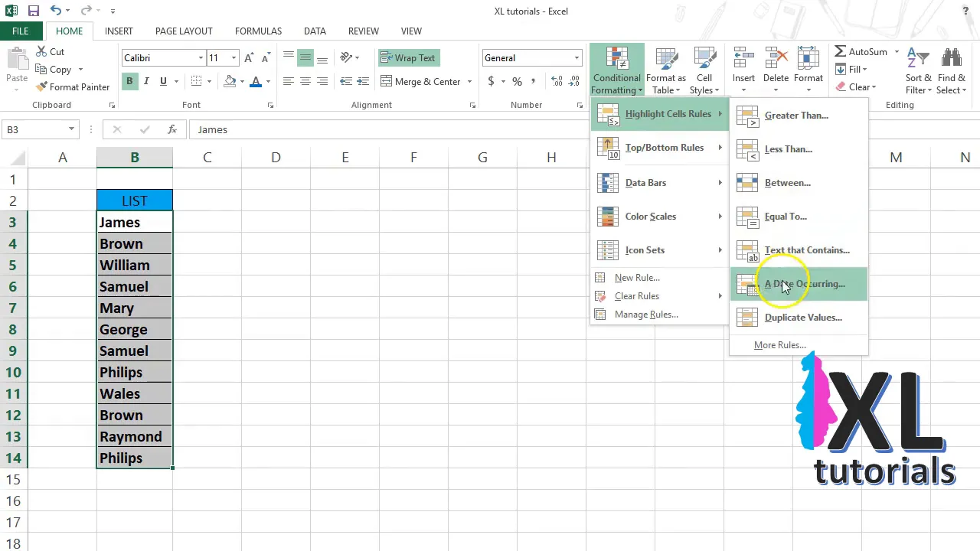Open the orientation text angle menu
The width and height of the screenshot is (980, 551).
click(x=350, y=58)
